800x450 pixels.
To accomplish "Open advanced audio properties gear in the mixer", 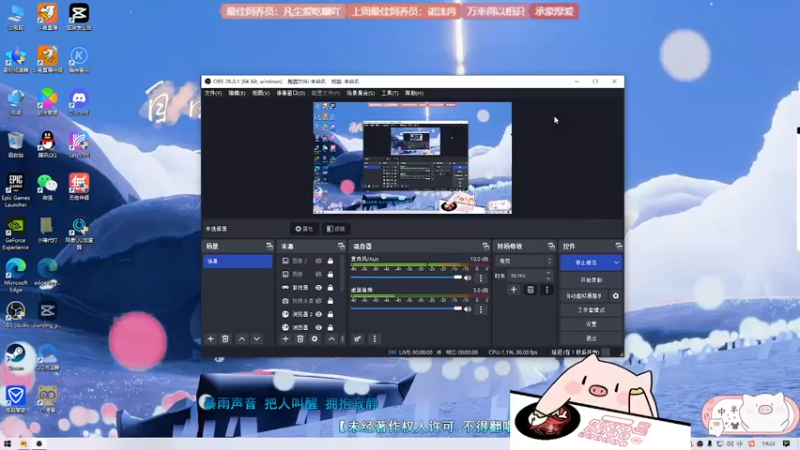I will (x=358, y=339).
